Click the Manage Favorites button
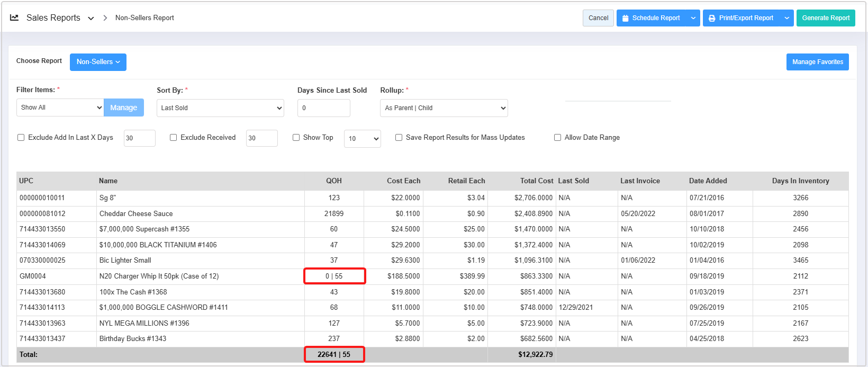Viewport: 868px width, 367px height. coord(817,62)
